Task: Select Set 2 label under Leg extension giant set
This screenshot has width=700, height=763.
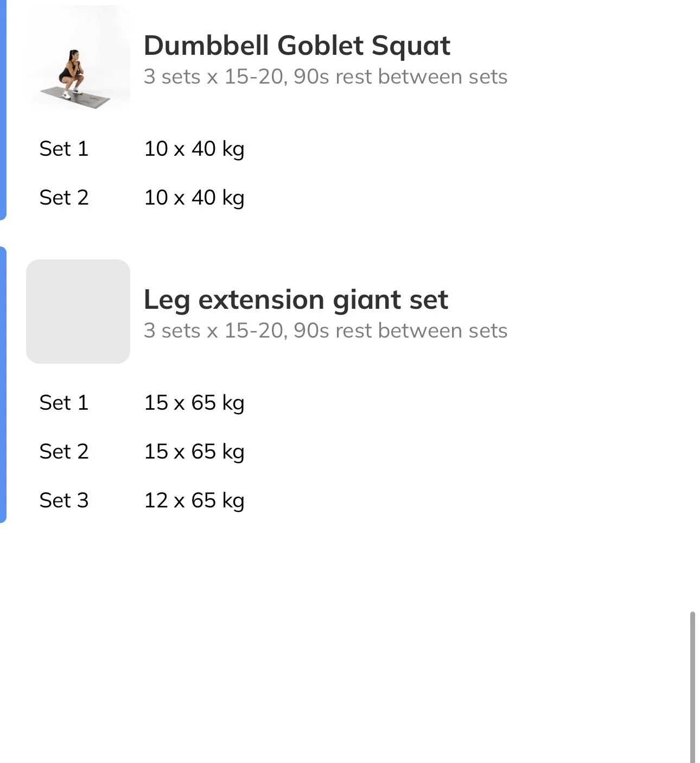Action: pos(64,452)
